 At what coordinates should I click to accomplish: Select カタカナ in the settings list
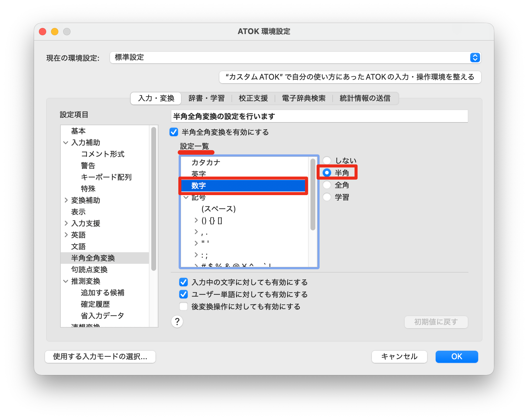(206, 162)
